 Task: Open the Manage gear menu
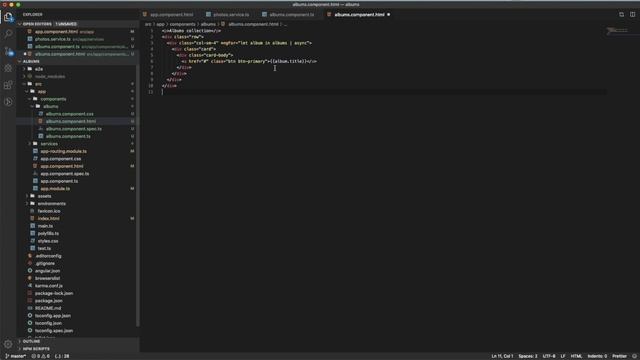(8, 344)
